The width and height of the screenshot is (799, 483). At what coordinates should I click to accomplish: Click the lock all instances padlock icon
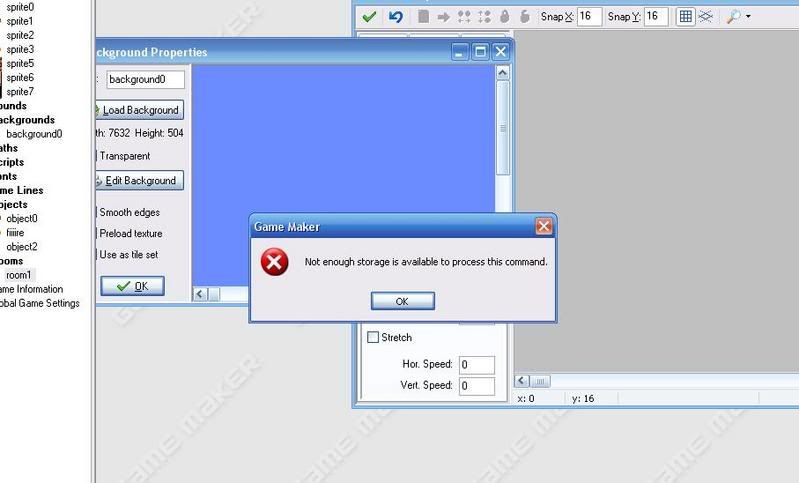tap(504, 16)
